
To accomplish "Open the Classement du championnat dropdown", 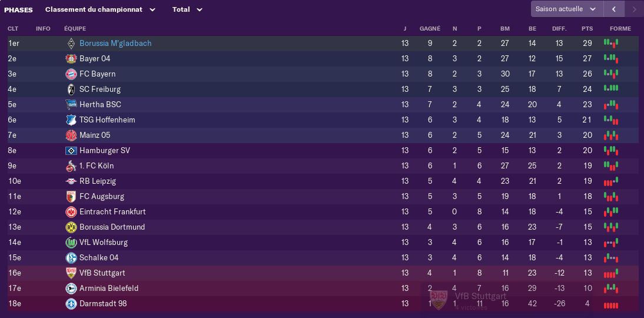I will (x=101, y=9).
